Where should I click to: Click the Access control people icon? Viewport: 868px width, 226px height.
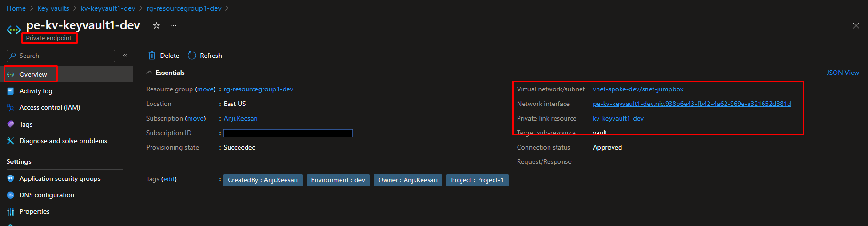click(10, 107)
